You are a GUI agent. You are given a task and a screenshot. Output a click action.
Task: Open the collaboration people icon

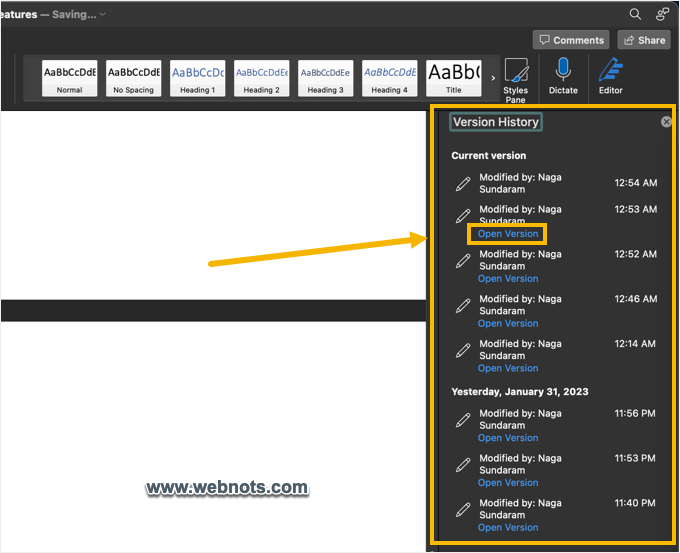tap(662, 14)
